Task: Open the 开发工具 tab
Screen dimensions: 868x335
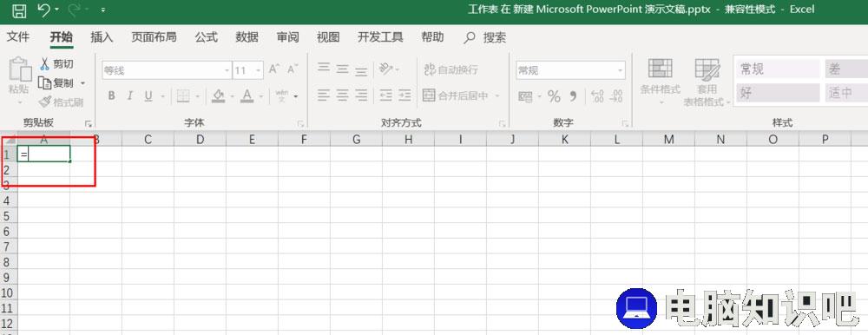Action: click(x=380, y=37)
